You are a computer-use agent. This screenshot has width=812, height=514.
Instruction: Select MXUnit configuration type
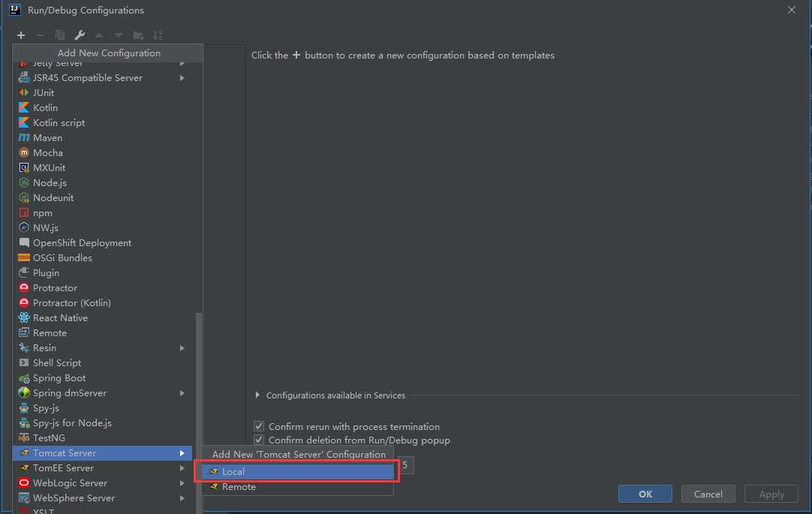102,168
